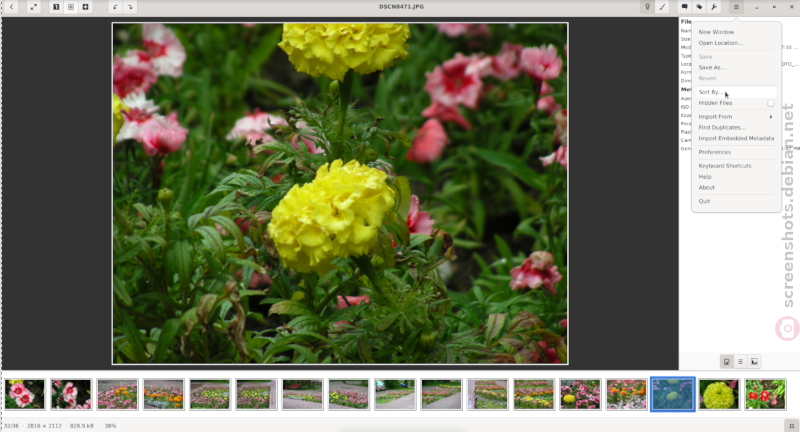Screen dimensions: 800x432
Task: Show histogram view in sidebar
Action: point(754,362)
